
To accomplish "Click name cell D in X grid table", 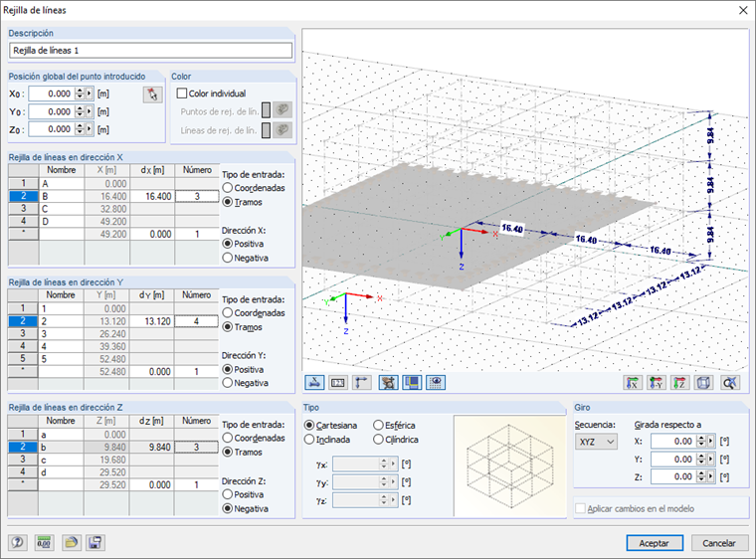I will click(x=62, y=222).
